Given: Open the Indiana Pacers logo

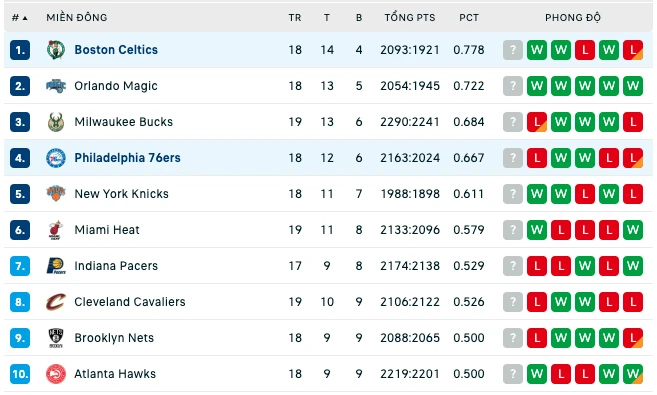Looking at the screenshot, I should pyautogui.click(x=56, y=266).
